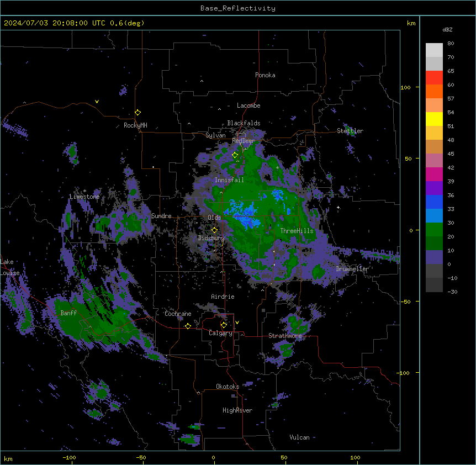Click the dBZ legend heading
Viewport: 476px width, 465px height.
[447, 29]
